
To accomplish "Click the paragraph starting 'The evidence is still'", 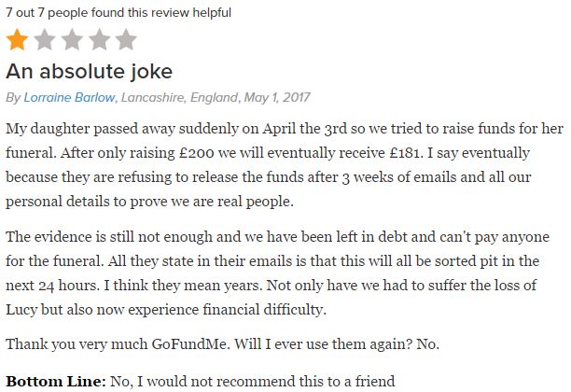I will tap(277, 273).
